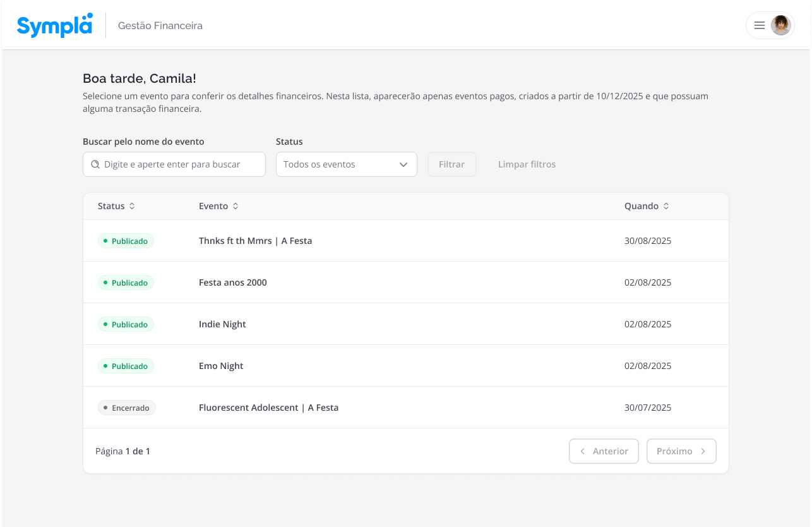Select the Festa anos 2000 event
Viewport: 812px width, 527px height.
[x=232, y=282]
